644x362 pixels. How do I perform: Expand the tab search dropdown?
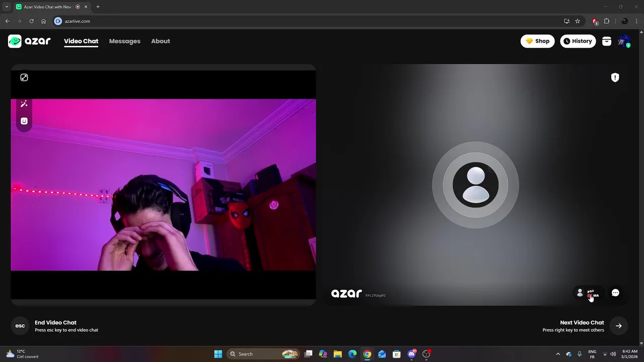pos(7,7)
